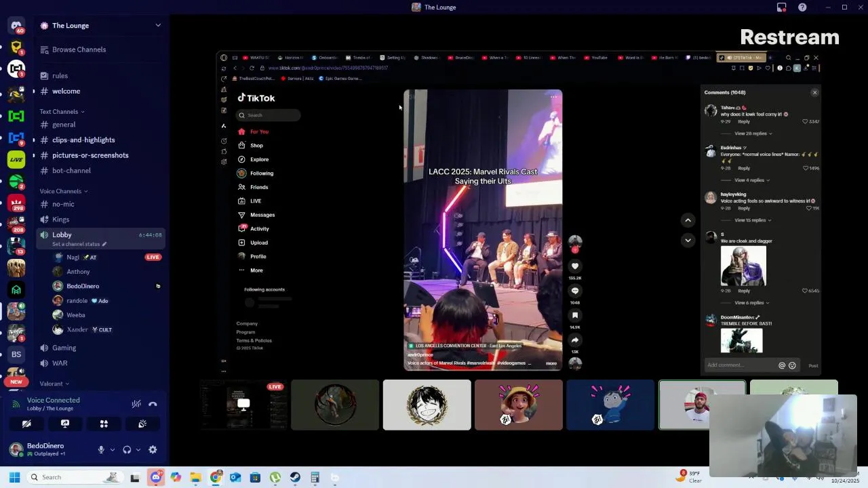Open Discord user settings gear
Image resolution: width=868 pixels, height=488 pixels.
pyautogui.click(x=153, y=449)
